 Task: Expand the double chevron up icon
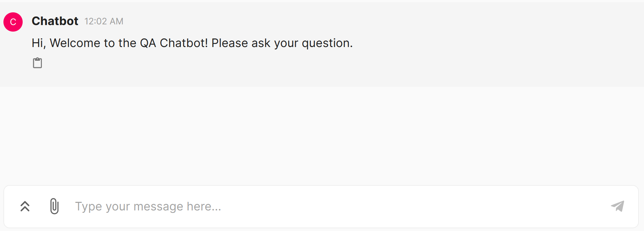pyautogui.click(x=25, y=206)
